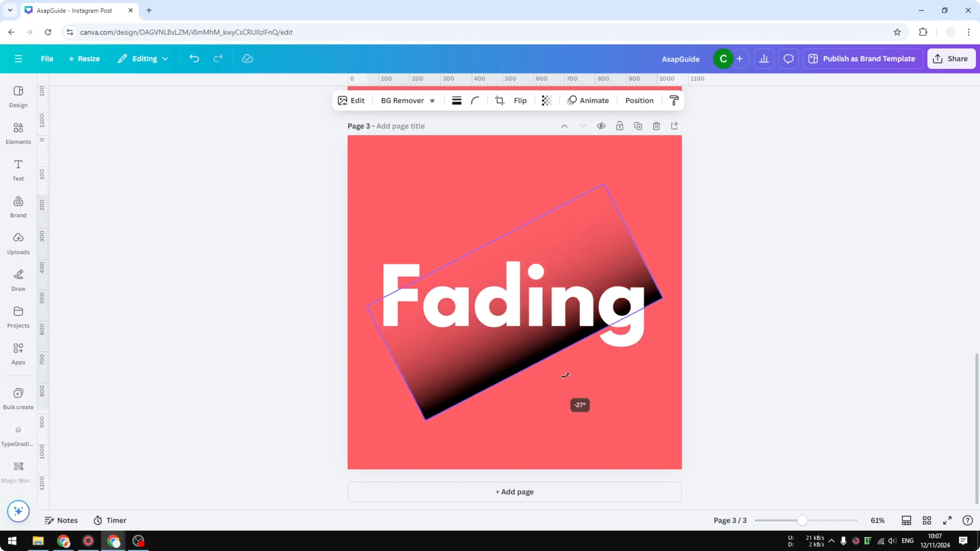Image resolution: width=980 pixels, height=551 pixels.
Task: Switch to Position tab in toolbar
Action: [639, 100]
